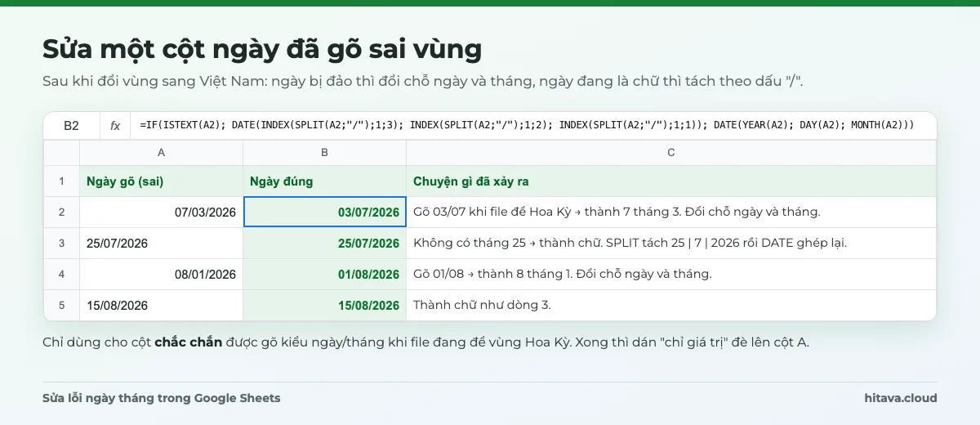Click the B2 name box
The width and height of the screenshot is (980, 425).
point(72,126)
